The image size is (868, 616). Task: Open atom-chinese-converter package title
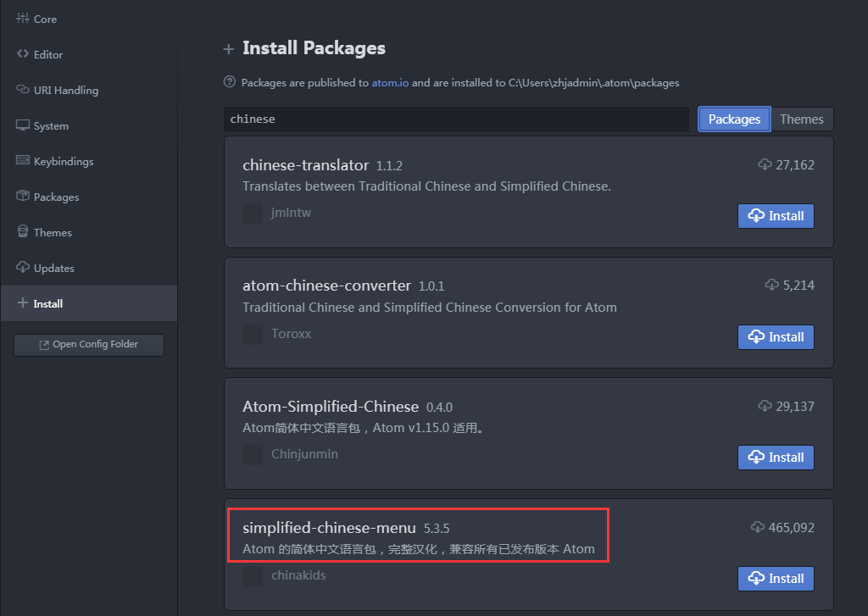326,286
